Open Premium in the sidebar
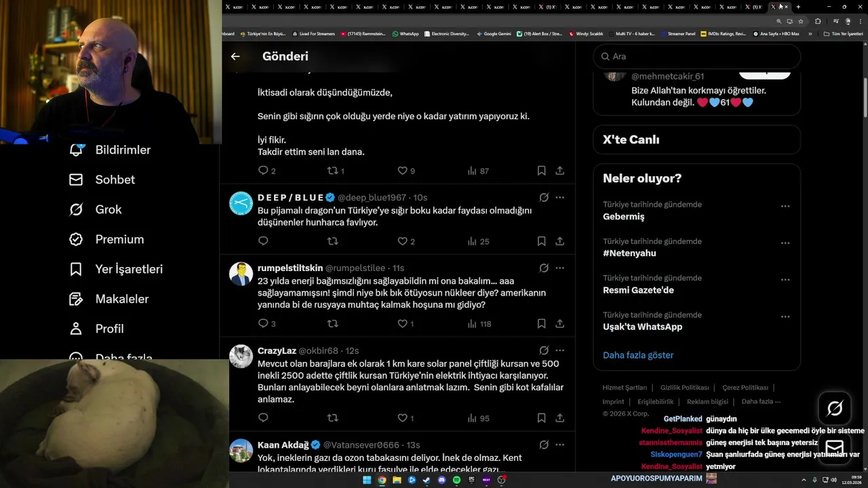 (x=106, y=239)
